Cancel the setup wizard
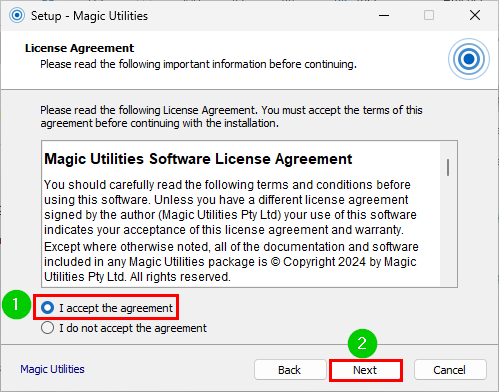The width and height of the screenshot is (499, 392). 450,370
